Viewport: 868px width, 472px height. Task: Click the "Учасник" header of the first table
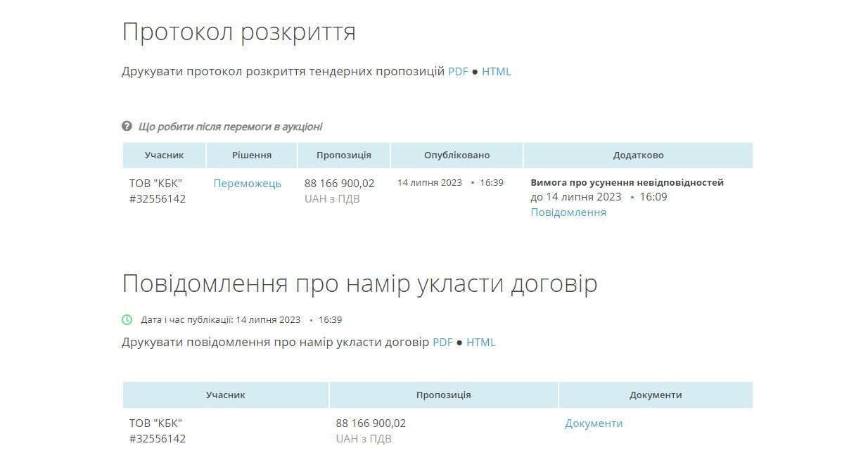[164, 155]
